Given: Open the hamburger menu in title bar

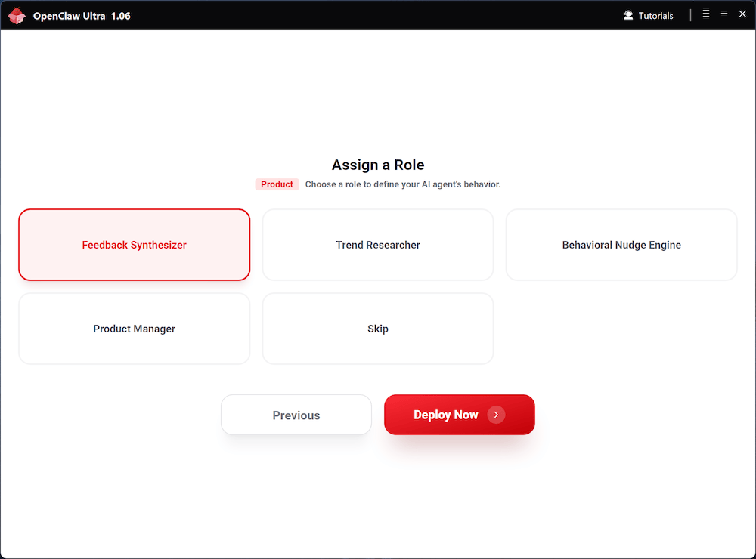Looking at the screenshot, I should click(706, 14).
